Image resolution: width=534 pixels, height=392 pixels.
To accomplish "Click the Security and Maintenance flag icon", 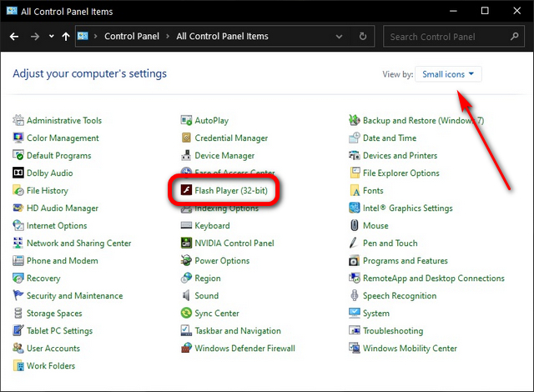I will tap(18, 296).
